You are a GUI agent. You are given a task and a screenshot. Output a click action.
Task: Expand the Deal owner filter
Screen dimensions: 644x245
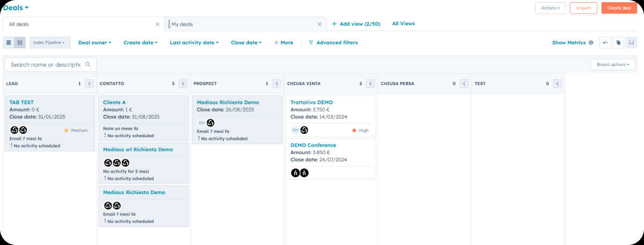(94, 42)
